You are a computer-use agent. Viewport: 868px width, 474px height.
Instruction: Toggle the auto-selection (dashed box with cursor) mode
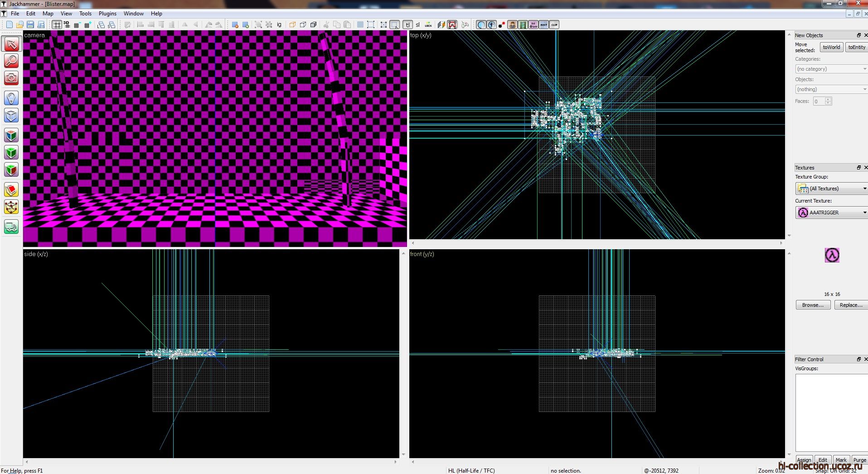(x=394, y=24)
